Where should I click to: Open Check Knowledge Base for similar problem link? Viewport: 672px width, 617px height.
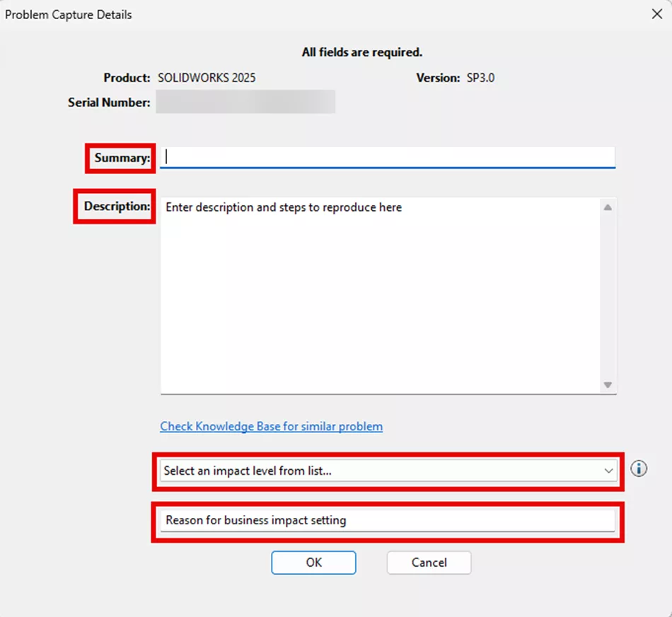(x=271, y=426)
